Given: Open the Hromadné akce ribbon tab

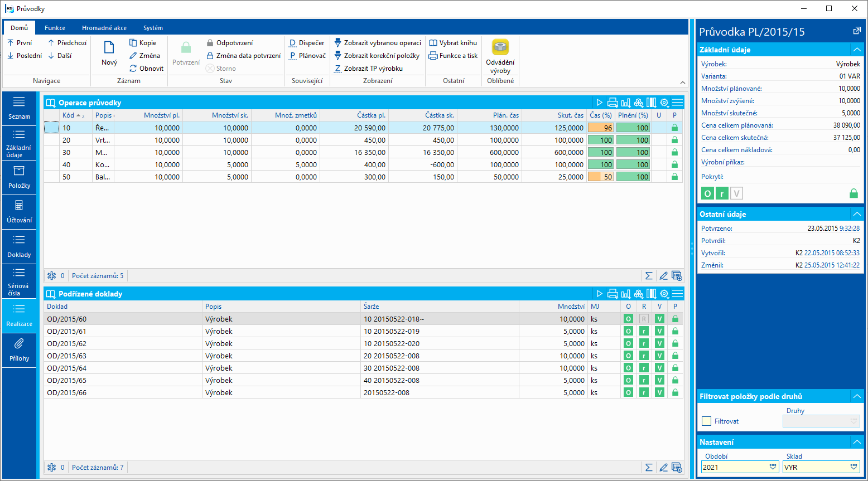Looking at the screenshot, I should click(x=104, y=28).
